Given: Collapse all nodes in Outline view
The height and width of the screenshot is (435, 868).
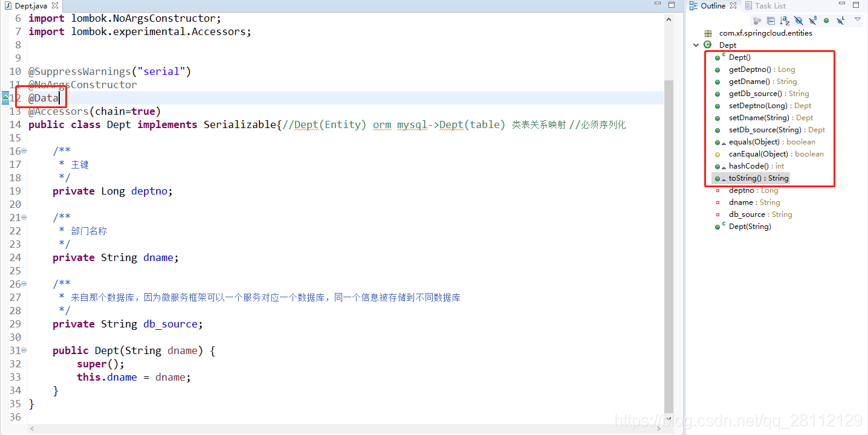Looking at the screenshot, I should point(771,21).
